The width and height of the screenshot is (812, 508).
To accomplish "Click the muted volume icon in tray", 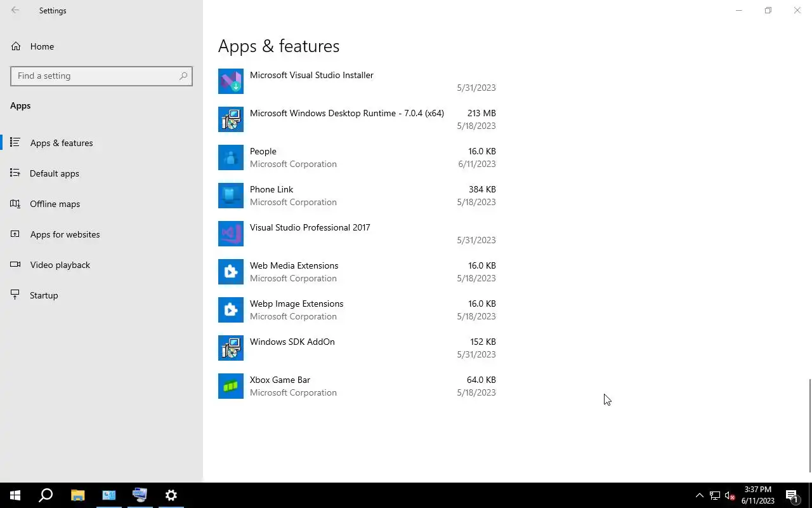I will point(730,495).
